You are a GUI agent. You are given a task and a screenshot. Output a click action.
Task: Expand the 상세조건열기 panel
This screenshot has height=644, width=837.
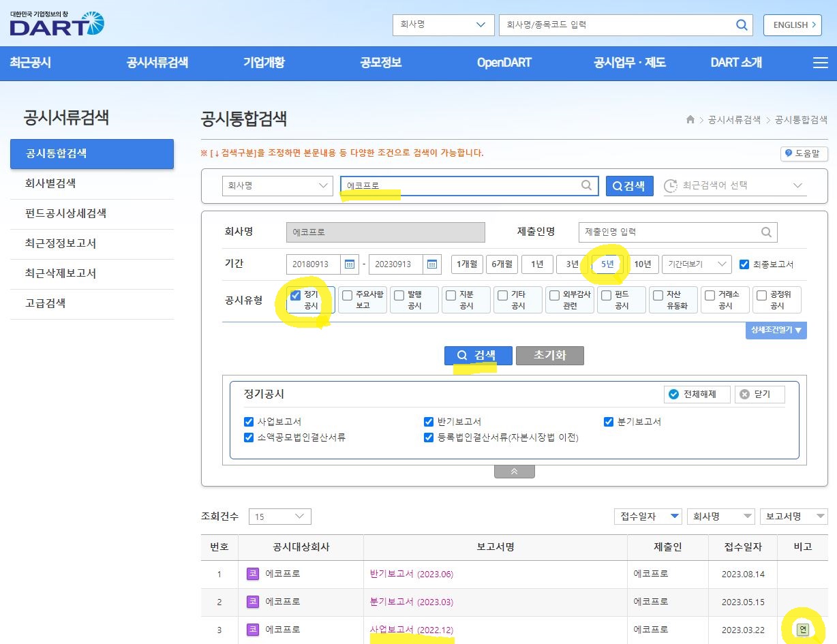click(x=776, y=330)
